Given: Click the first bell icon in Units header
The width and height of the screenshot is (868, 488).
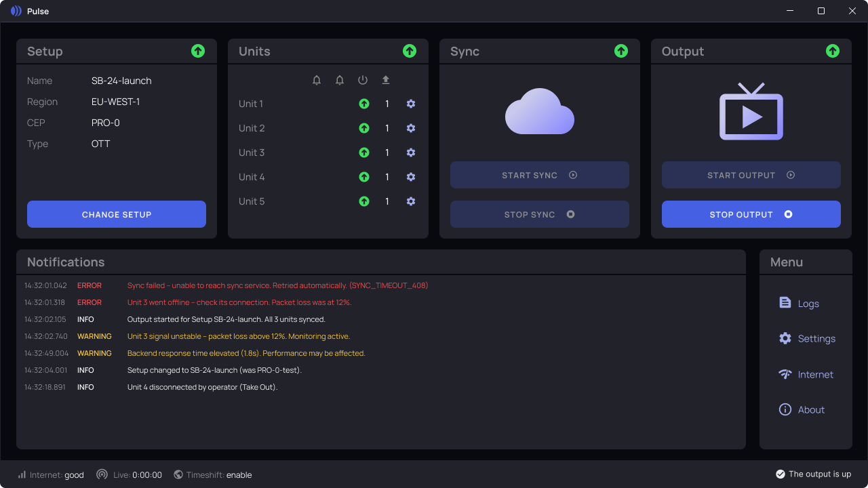Looking at the screenshot, I should pyautogui.click(x=317, y=80).
